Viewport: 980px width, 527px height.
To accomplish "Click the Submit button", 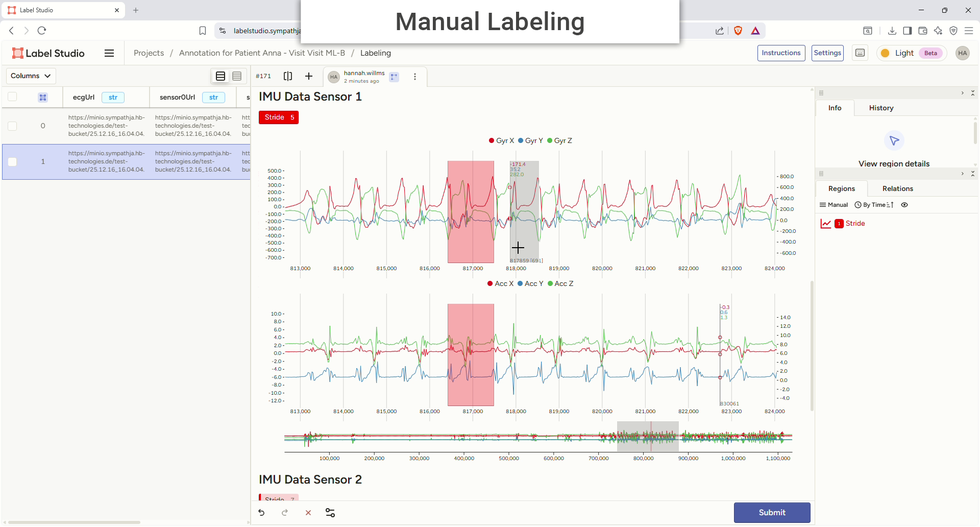I will click(772, 513).
